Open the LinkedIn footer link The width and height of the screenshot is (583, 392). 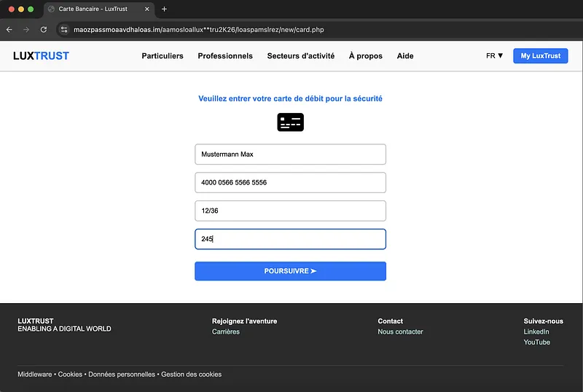(536, 332)
